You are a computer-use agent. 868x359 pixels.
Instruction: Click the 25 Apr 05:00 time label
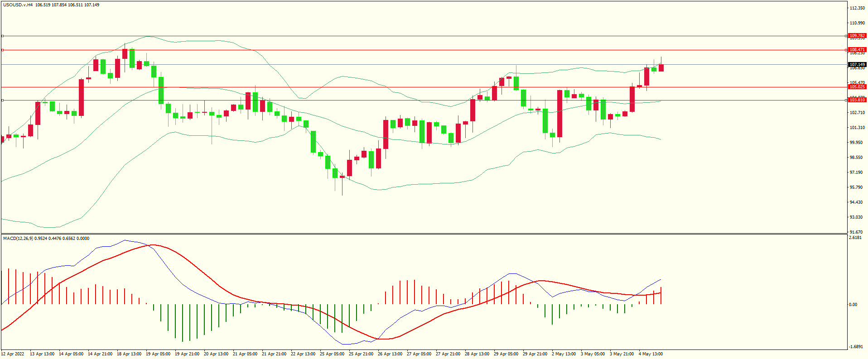pos(332,354)
